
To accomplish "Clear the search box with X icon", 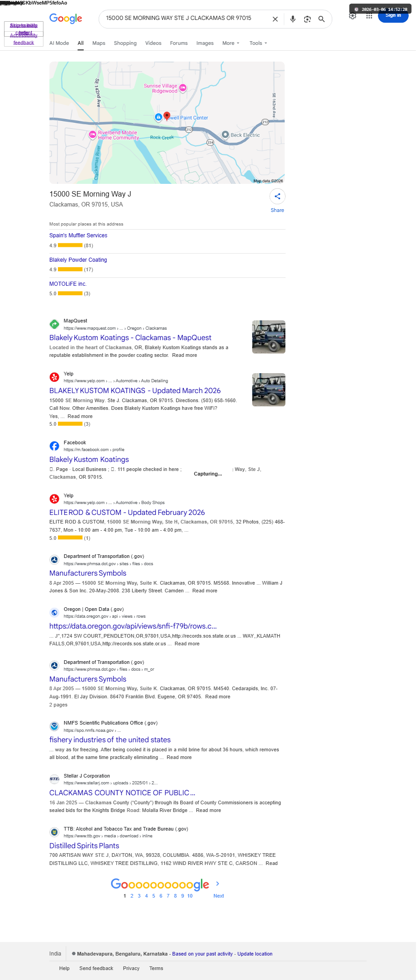I will click(275, 19).
